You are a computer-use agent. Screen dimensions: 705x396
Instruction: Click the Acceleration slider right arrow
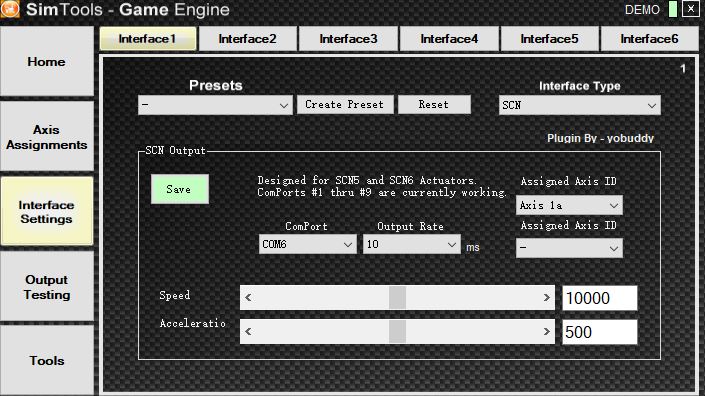pyautogui.click(x=547, y=332)
